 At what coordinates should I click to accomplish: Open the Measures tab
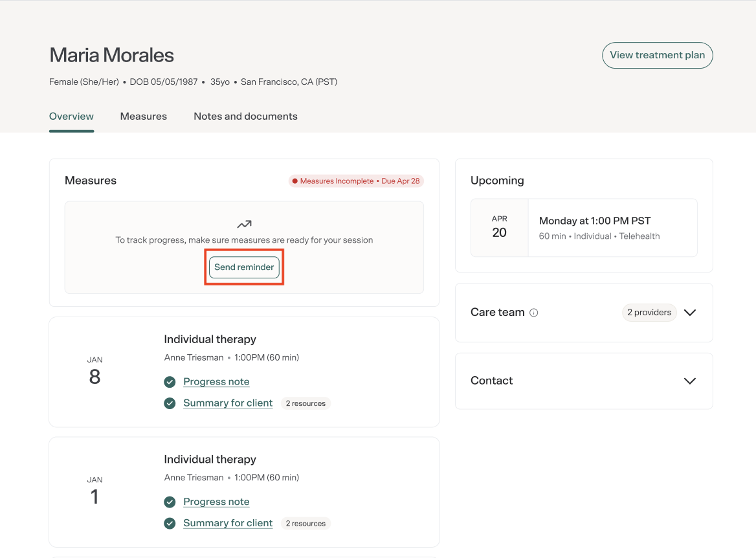pos(144,117)
